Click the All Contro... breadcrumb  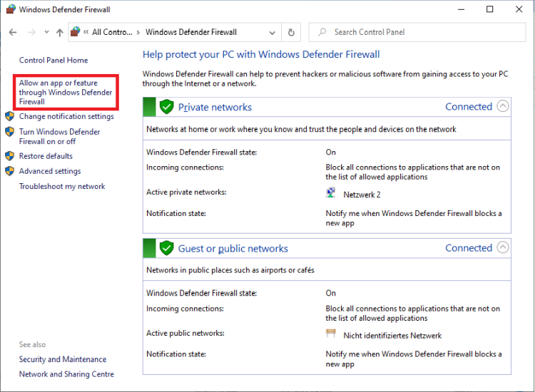pos(112,32)
